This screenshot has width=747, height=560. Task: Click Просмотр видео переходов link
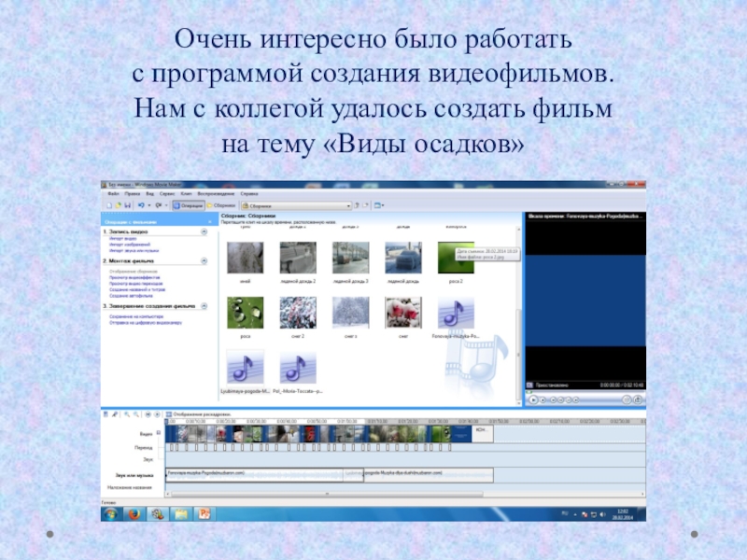coord(135,284)
